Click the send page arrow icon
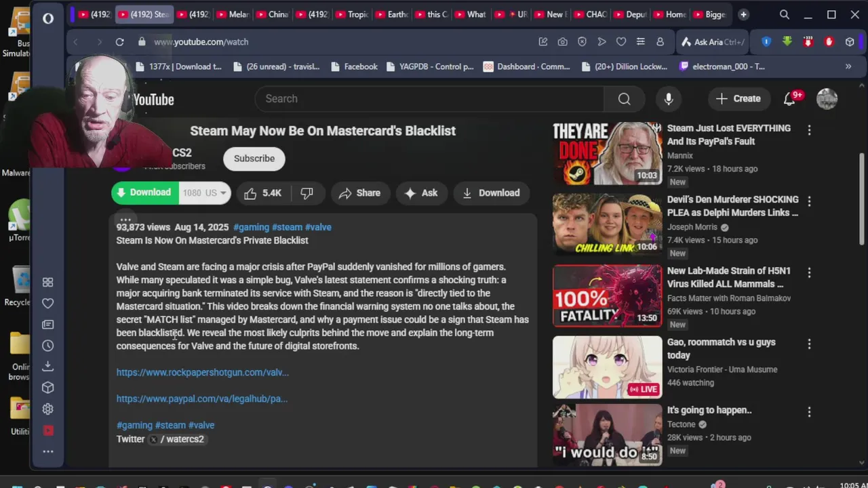Screen dimensions: 868x488 pyautogui.click(x=601, y=42)
